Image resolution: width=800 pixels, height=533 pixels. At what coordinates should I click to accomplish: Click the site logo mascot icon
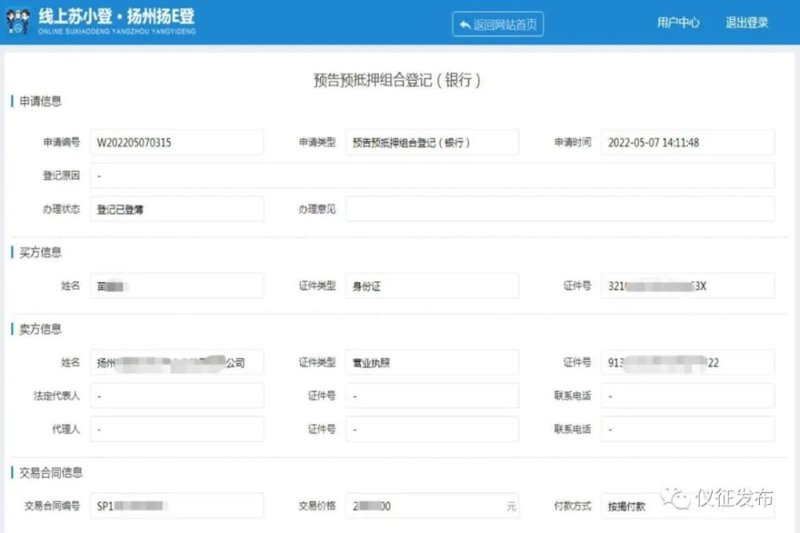pyautogui.click(x=18, y=21)
